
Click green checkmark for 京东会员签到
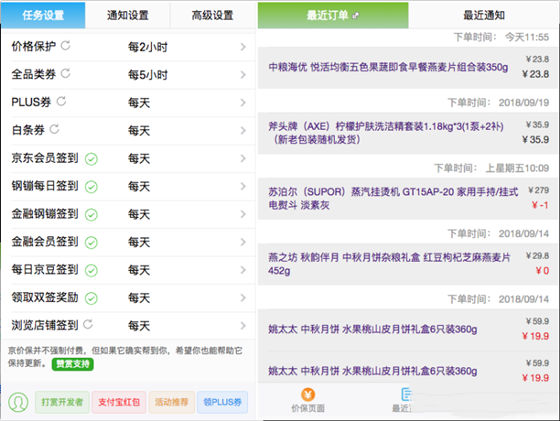pyautogui.click(x=91, y=159)
